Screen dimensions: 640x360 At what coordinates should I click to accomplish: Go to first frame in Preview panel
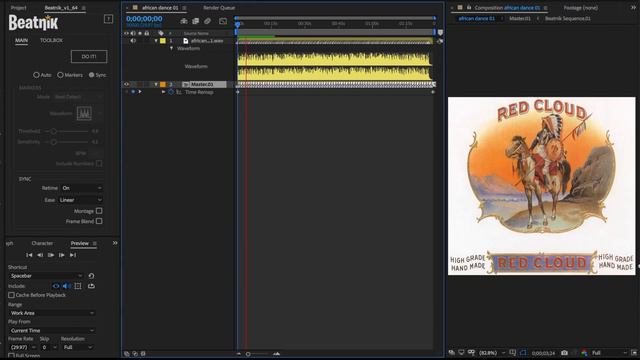(29, 255)
